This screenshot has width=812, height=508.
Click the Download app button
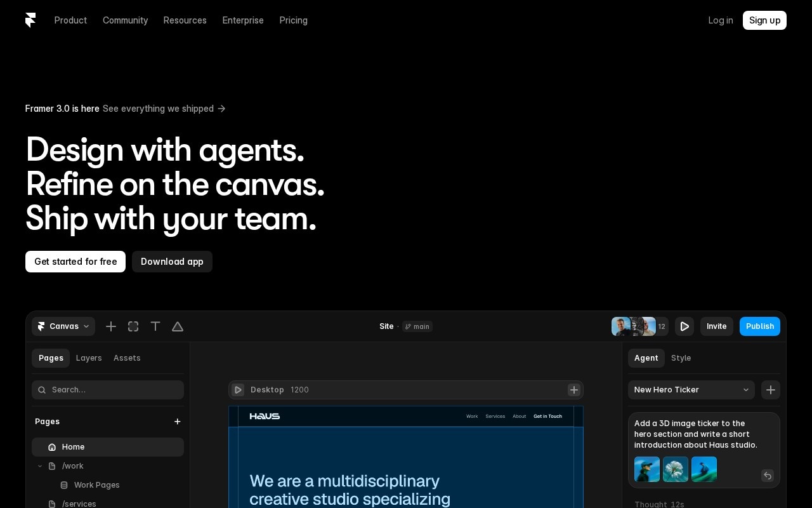(172, 262)
